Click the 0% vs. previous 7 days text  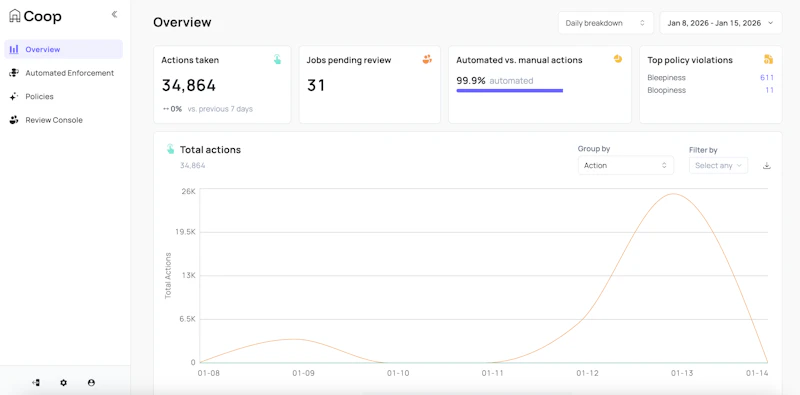pyautogui.click(x=208, y=109)
